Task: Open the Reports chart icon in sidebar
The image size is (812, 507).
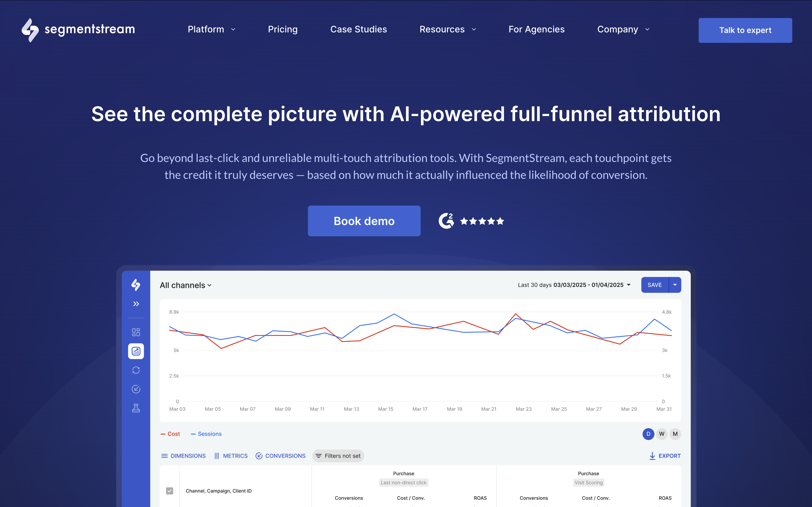Action: point(136,351)
